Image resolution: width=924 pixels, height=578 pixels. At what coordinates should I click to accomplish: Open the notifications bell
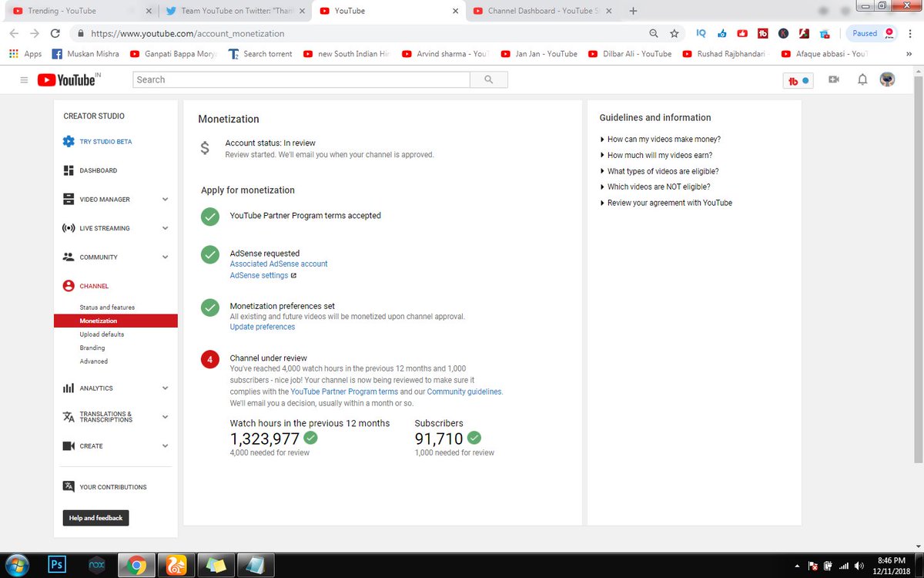[862, 79]
